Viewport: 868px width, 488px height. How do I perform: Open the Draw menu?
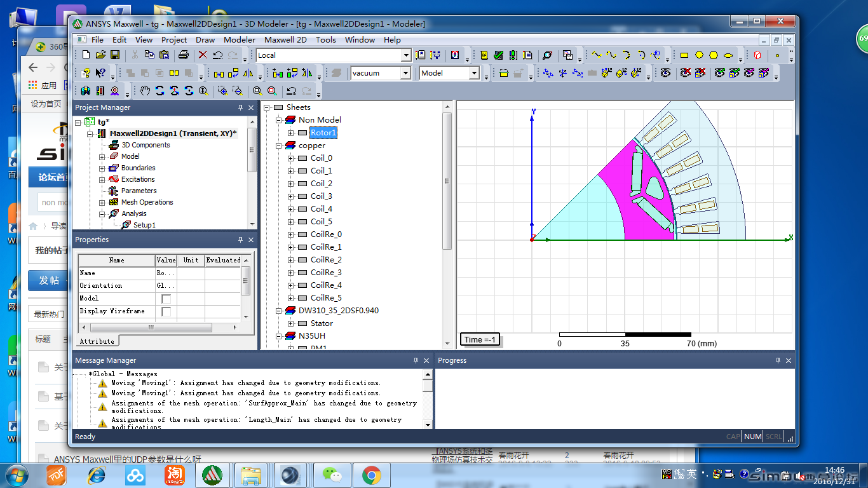pyautogui.click(x=205, y=39)
